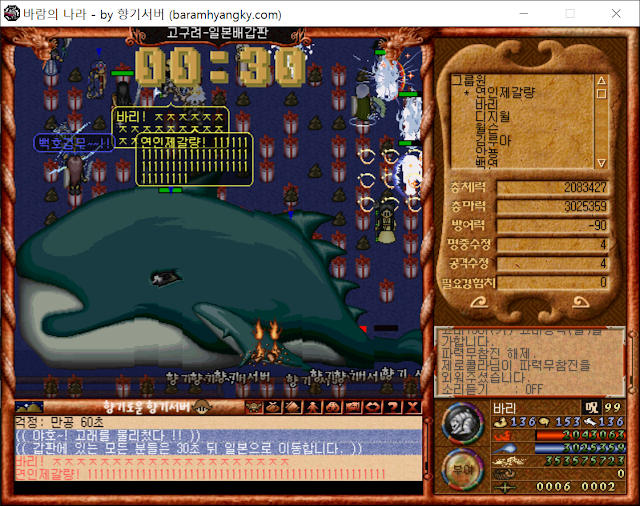Click the next page swirl in status panel
The image size is (640, 506).
coord(580,302)
